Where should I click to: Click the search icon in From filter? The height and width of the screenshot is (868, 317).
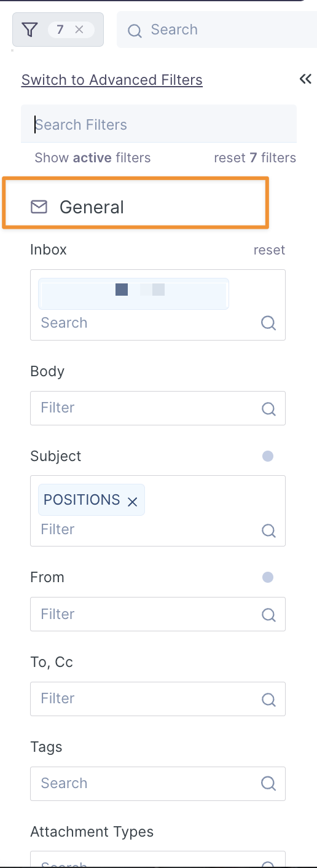[x=268, y=614]
